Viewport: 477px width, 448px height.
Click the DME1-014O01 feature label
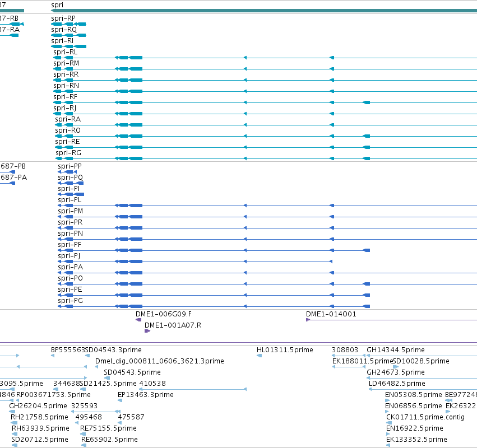331,314
